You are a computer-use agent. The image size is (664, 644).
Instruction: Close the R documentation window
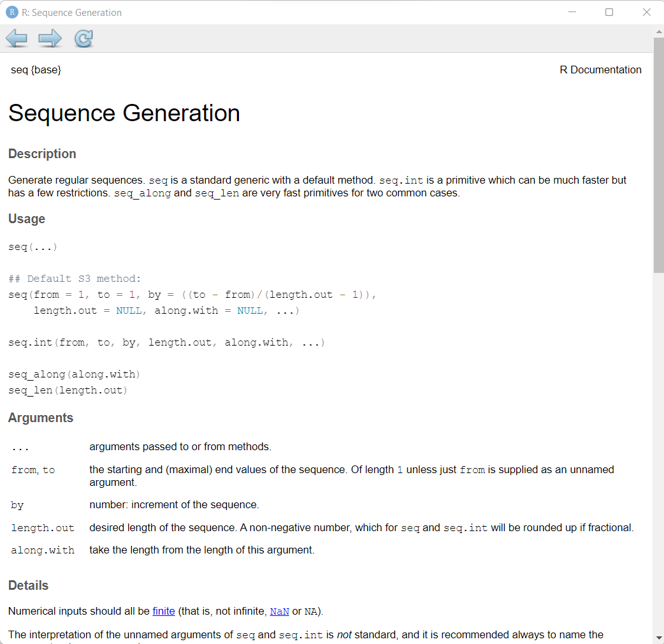click(x=646, y=12)
